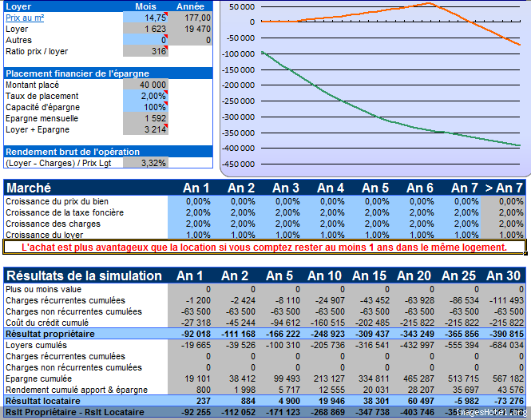The image size is (531, 420).
Task: Click the red conclusion message about 'achat'
Action: point(264,248)
